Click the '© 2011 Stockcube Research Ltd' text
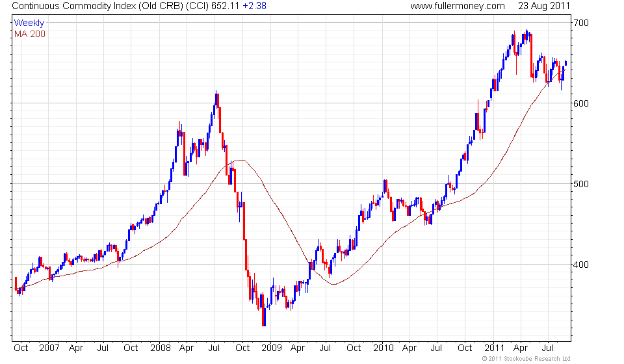The height and width of the screenshot is (364, 624). pos(526,359)
